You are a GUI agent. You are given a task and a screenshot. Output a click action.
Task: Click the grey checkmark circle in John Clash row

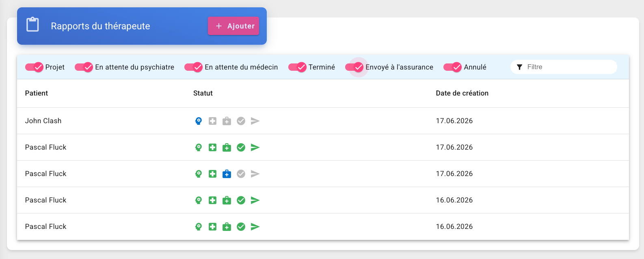pos(241,121)
